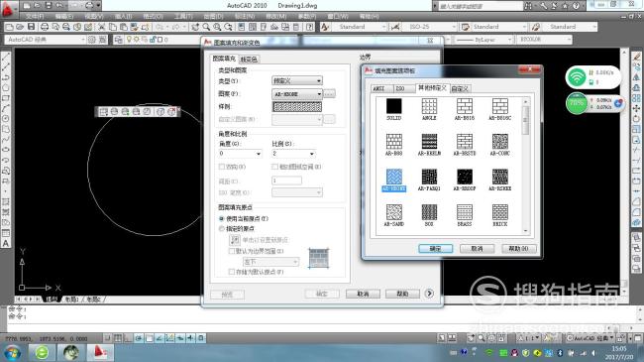Viewport: 644px width, 362px height.
Task: Click the Plot printer toolbar icon
Action: [45, 27]
